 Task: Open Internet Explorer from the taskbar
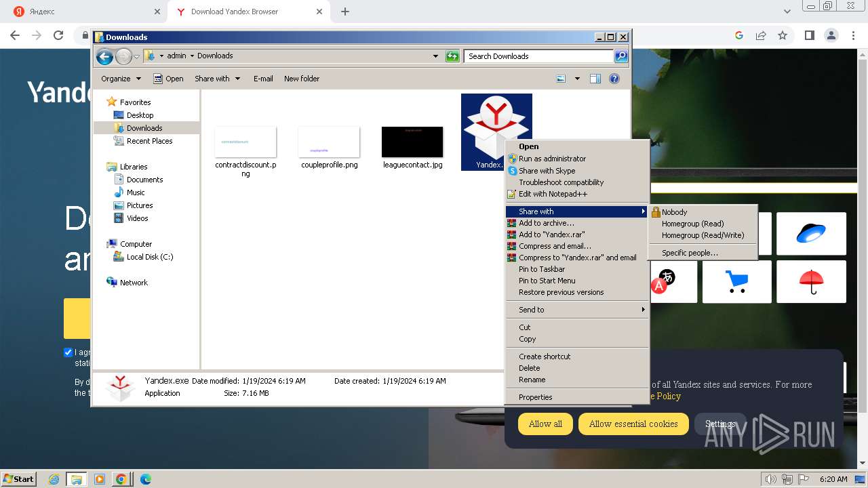(54, 479)
